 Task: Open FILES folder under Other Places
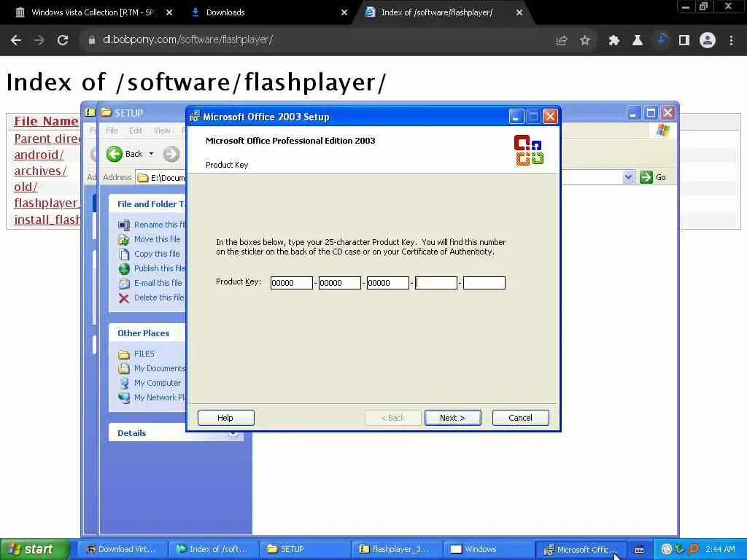144,354
